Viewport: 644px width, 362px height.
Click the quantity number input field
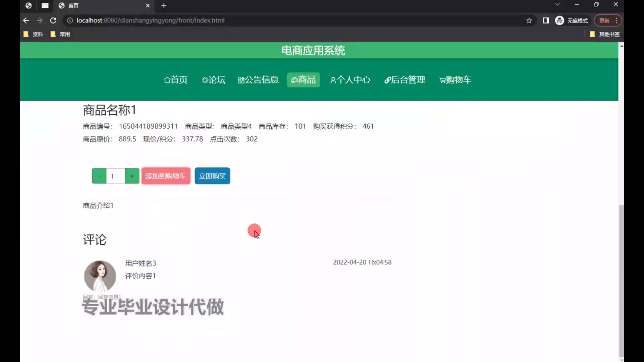tap(115, 176)
